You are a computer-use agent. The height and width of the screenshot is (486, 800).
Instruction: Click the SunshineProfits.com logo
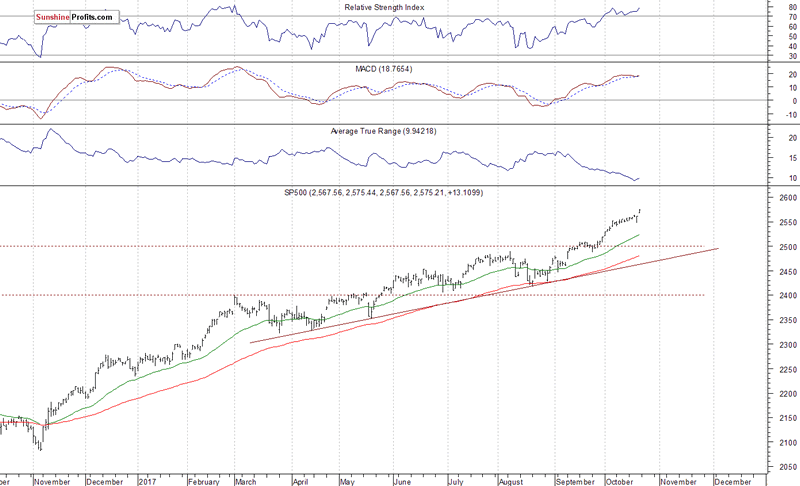[77, 17]
